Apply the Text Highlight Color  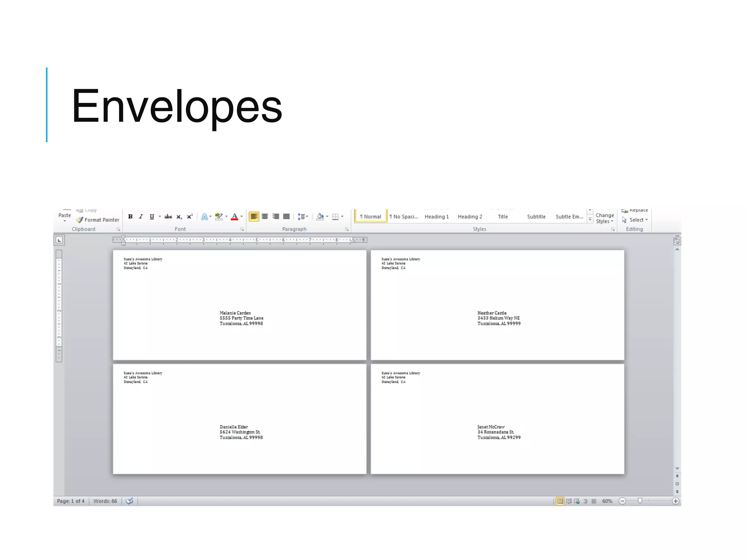(x=218, y=217)
